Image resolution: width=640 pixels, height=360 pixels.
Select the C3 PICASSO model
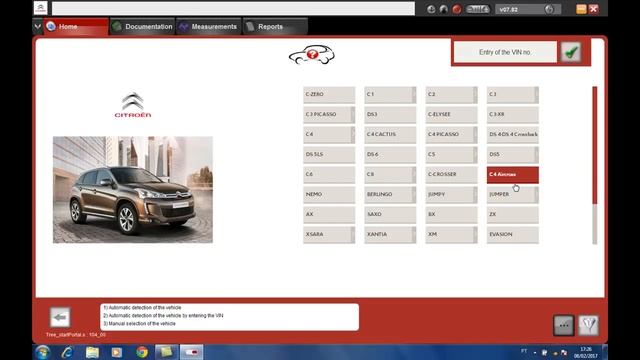(x=329, y=114)
